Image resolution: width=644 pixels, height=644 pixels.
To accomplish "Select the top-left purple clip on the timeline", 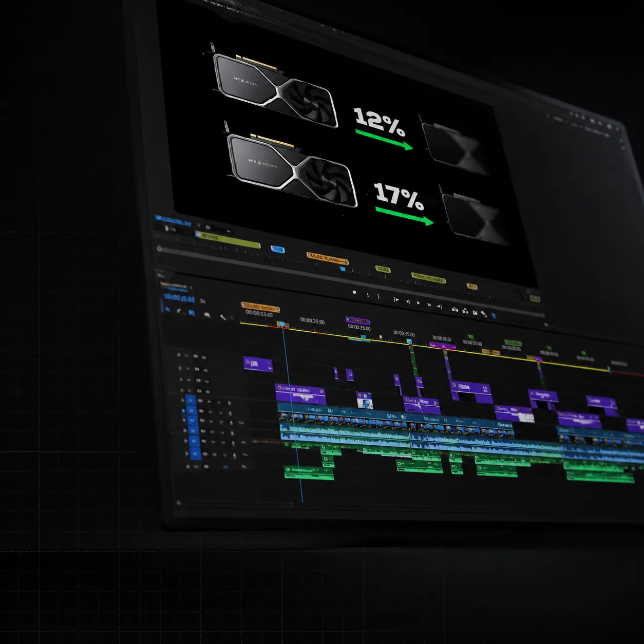I will (x=258, y=364).
